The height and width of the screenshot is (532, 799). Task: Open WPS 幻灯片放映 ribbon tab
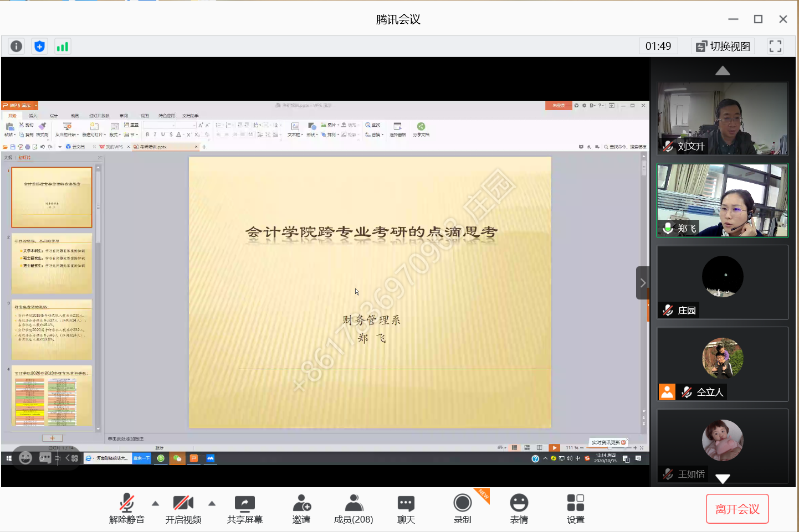tap(99, 116)
